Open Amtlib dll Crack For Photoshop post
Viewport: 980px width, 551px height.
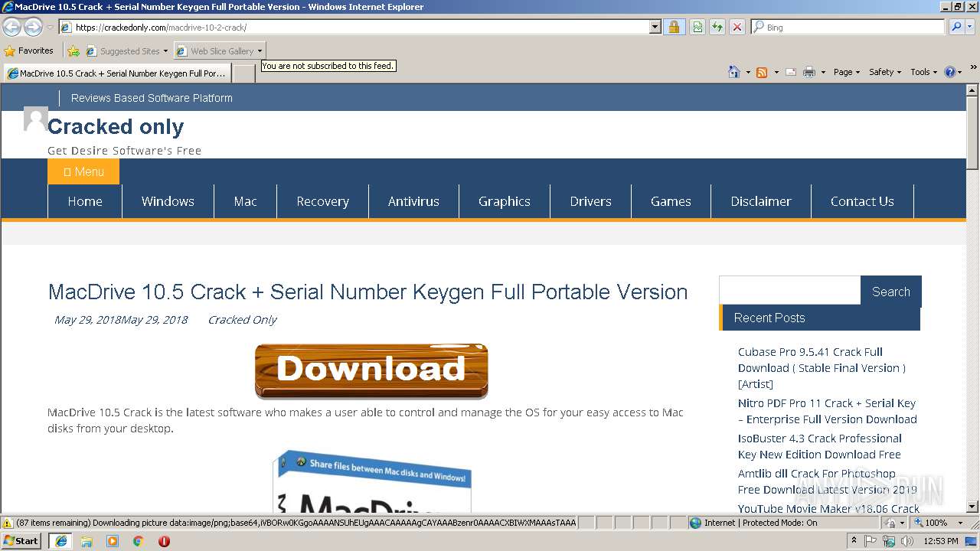[827, 481]
